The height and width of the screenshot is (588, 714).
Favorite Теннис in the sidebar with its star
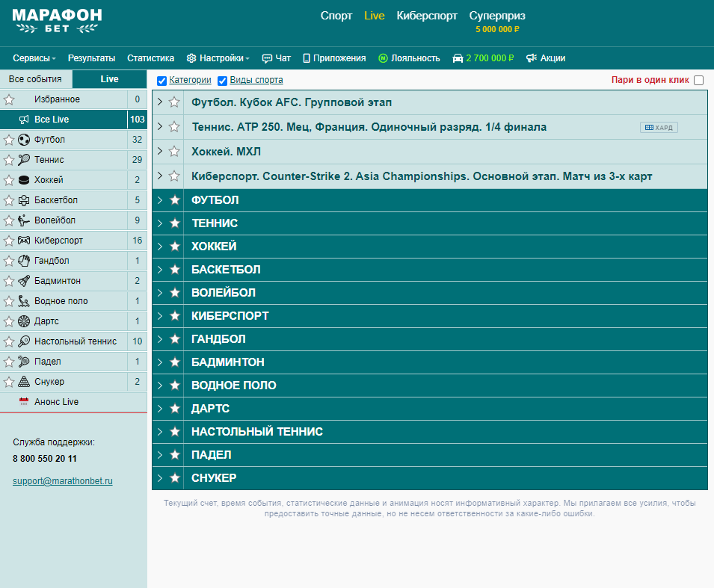coord(9,160)
